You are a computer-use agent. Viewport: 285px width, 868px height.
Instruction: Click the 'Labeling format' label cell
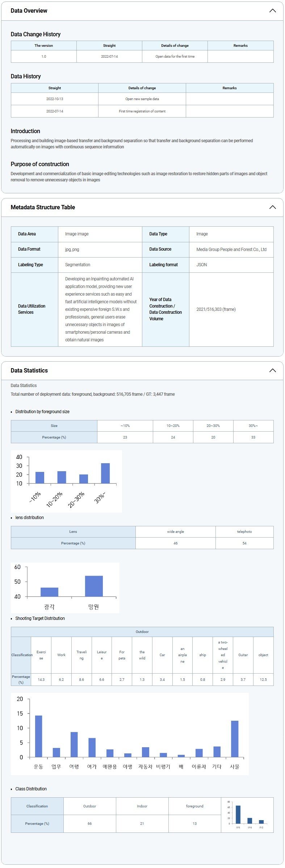tap(164, 265)
